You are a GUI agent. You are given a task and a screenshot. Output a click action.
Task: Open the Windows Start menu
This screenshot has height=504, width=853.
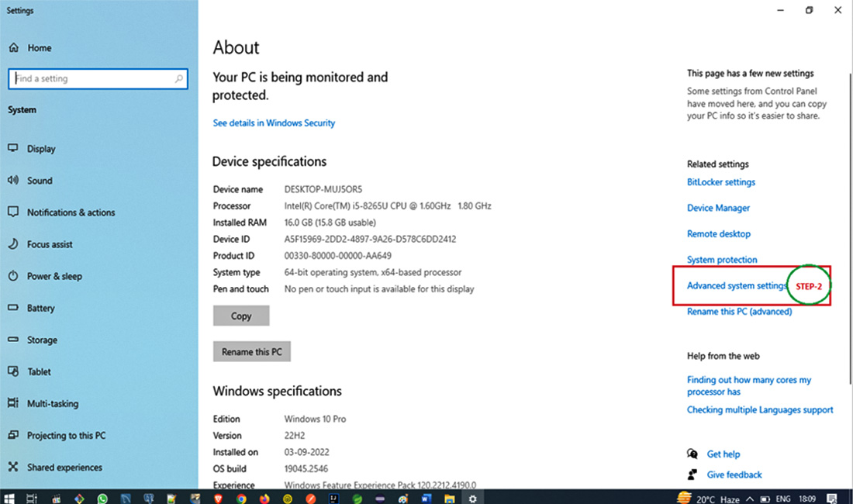click(x=9, y=499)
